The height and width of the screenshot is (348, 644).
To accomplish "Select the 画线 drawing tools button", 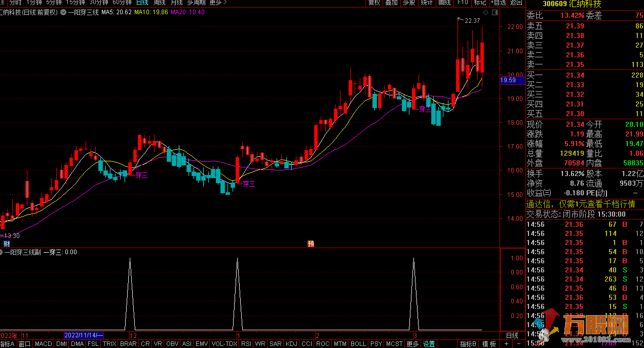I will 444,3.
